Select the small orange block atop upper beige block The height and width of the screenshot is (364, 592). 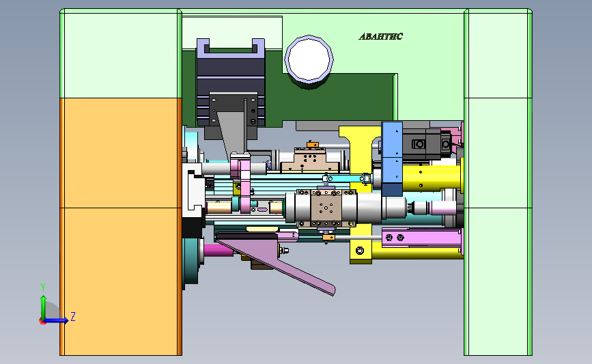(313, 145)
